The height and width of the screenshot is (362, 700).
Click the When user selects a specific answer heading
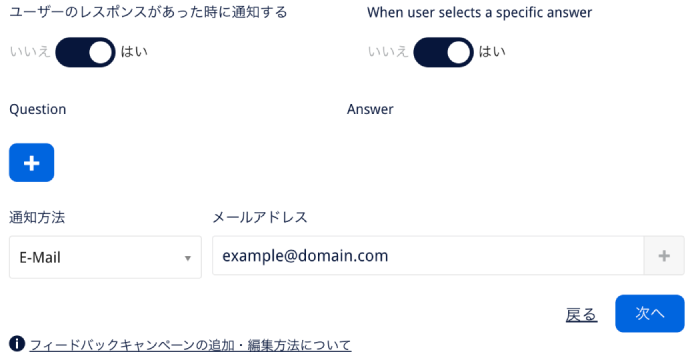point(479,12)
